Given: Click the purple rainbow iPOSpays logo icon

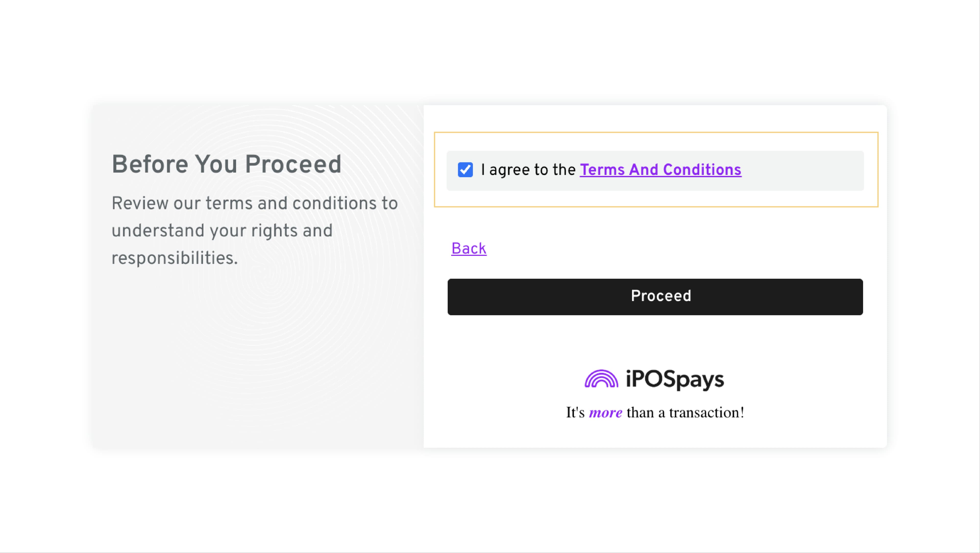Looking at the screenshot, I should (601, 379).
